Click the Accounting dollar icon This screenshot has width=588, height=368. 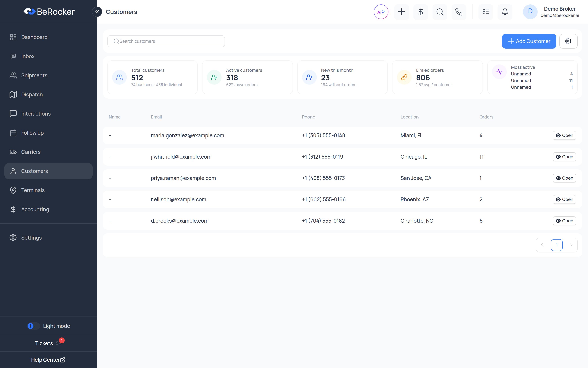[x=13, y=209]
